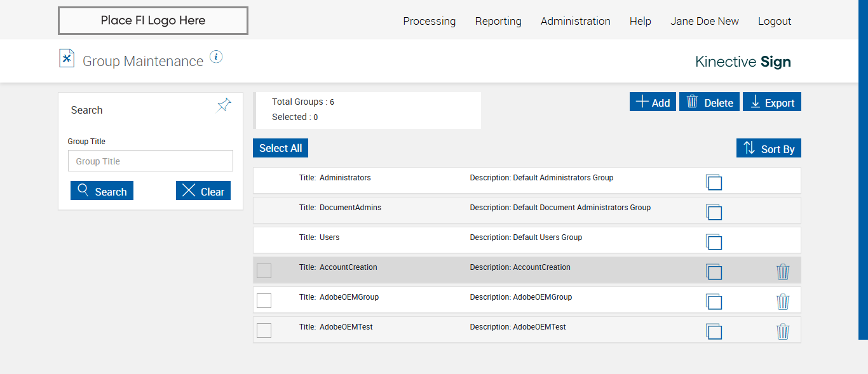Delete AccountCreation group via trash icon

pos(783,272)
